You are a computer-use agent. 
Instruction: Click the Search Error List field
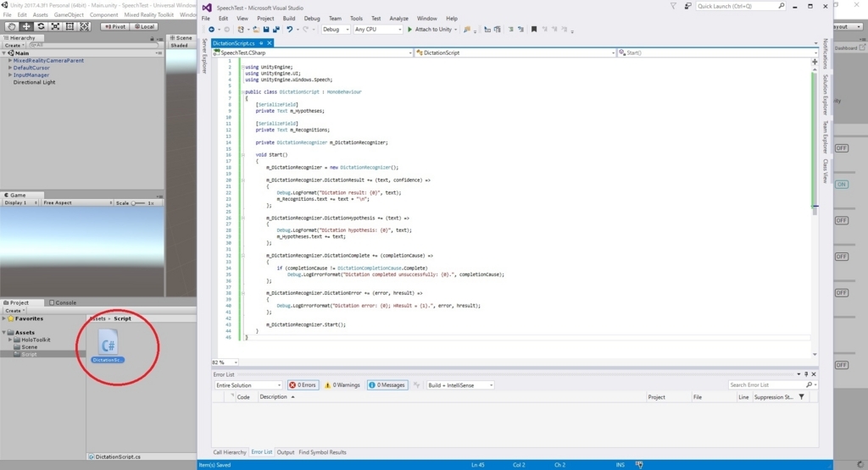pyautogui.click(x=772, y=384)
